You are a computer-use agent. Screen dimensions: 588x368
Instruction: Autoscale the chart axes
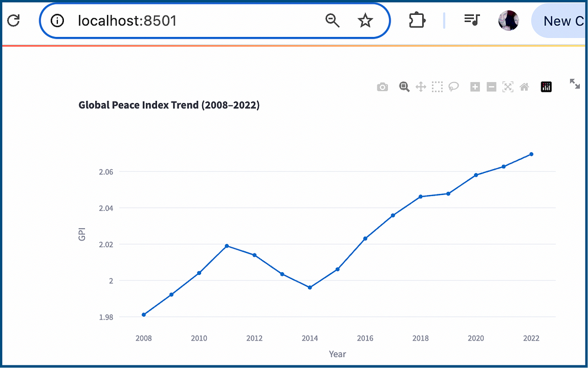(x=508, y=87)
